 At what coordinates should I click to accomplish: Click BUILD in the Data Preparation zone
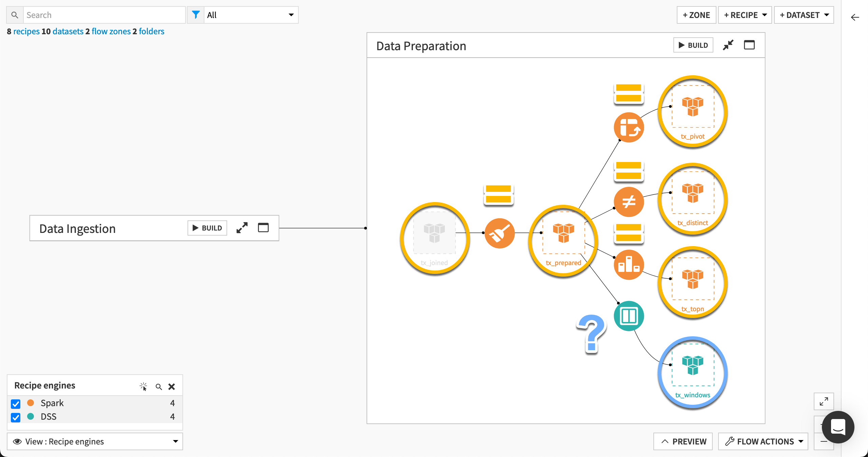click(x=693, y=45)
